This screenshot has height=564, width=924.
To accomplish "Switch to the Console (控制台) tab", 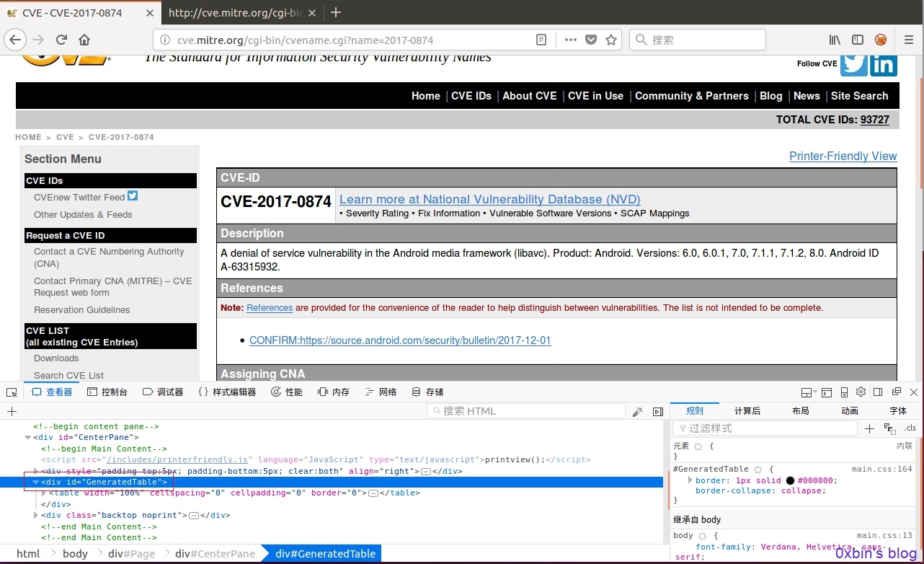I will [x=107, y=392].
